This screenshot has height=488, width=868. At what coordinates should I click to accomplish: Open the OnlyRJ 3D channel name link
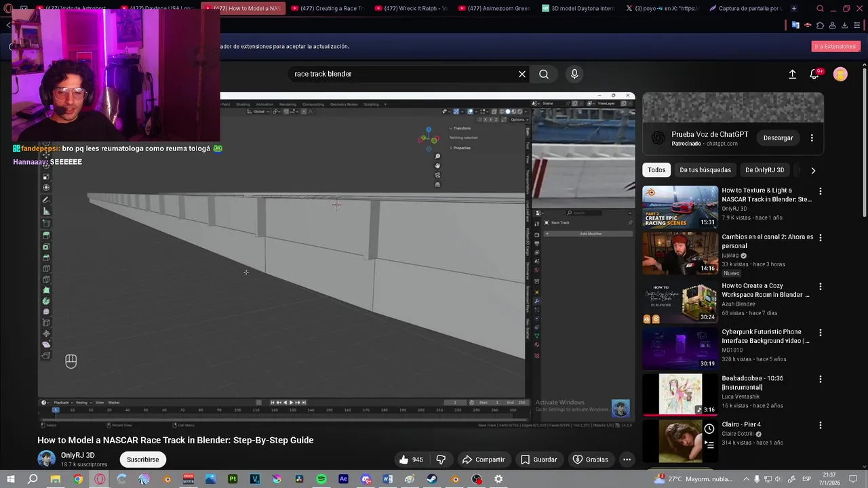pyautogui.click(x=77, y=455)
